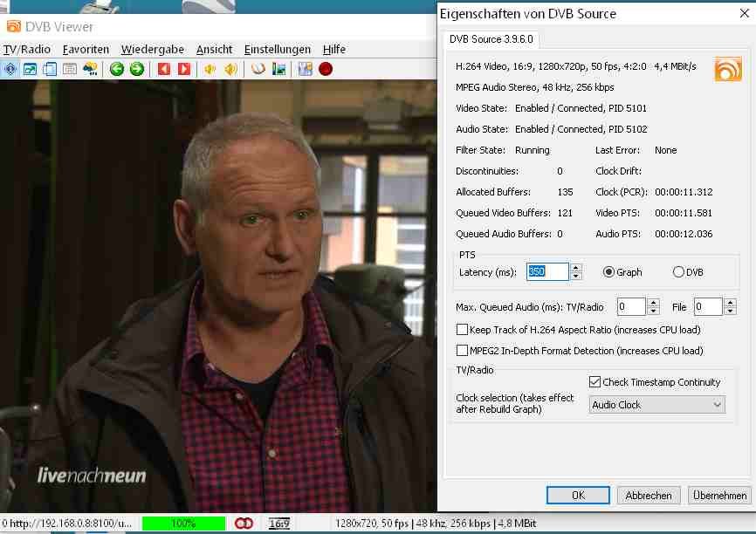Decrease TV/Radio max queued audio spinner
The width and height of the screenshot is (756, 534).
click(x=653, y=311)
